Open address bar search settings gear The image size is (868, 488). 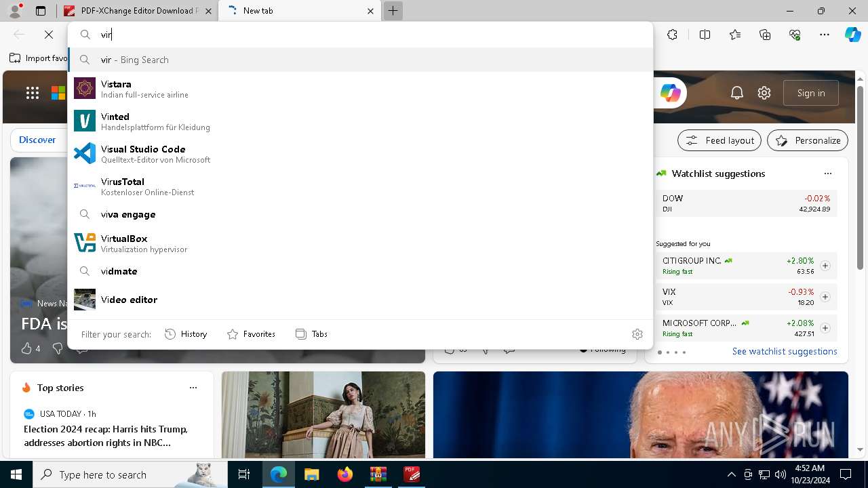click(637, 334)
